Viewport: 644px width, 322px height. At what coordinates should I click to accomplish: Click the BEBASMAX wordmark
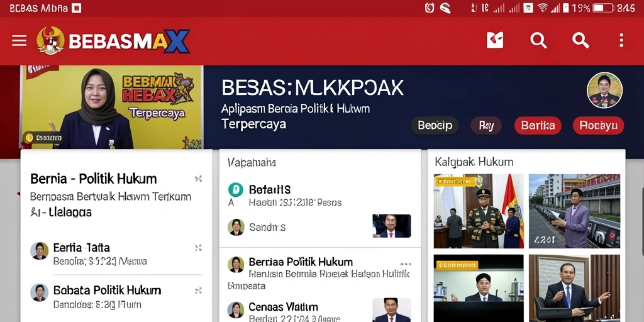130,41
